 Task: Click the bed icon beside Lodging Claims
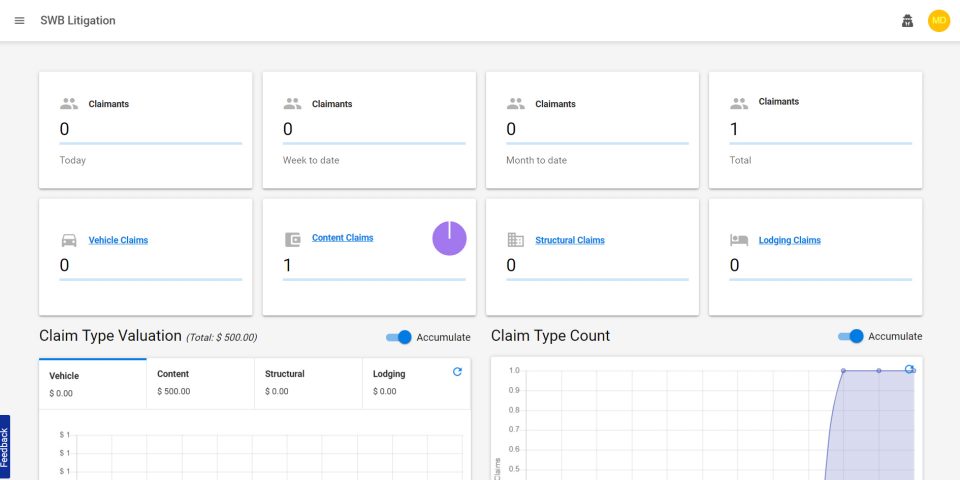pos(739,240)
